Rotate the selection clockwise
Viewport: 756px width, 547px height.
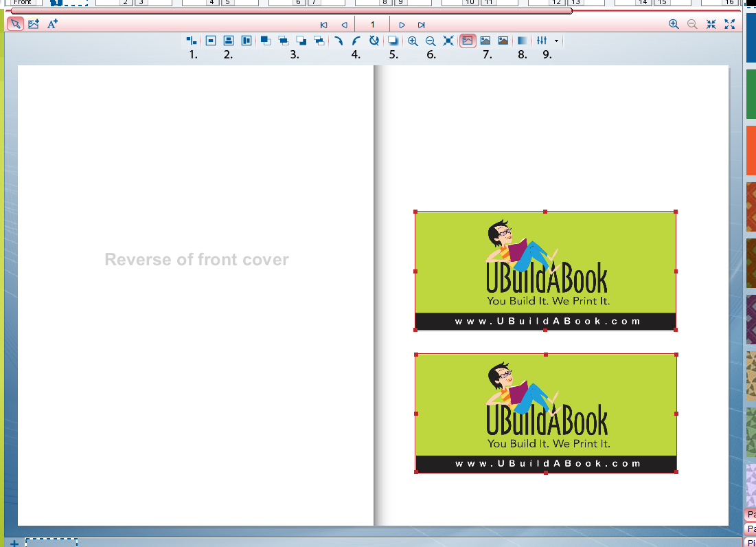(x=339, y=41)
